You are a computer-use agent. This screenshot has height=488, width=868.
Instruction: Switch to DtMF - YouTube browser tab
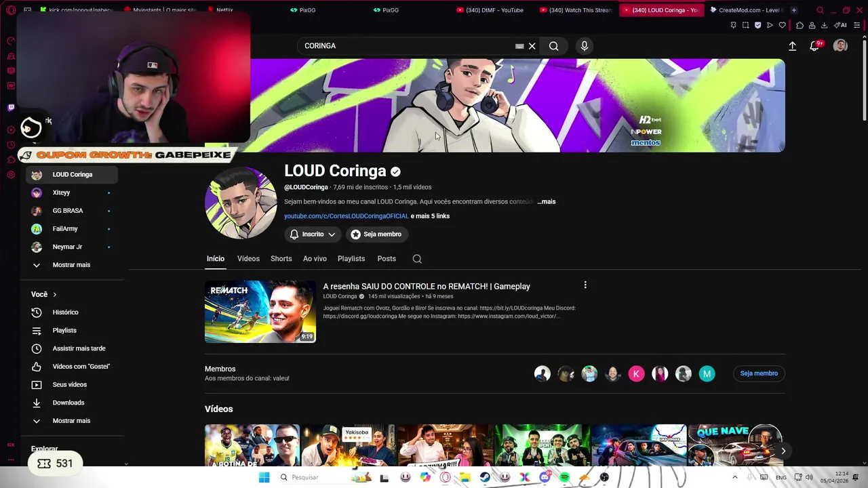click(493, 10)
